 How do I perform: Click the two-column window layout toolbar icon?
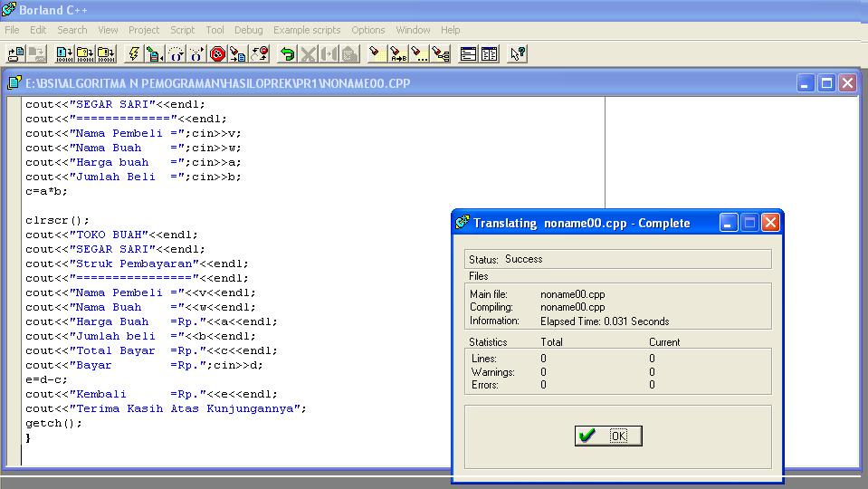[490, 53]
